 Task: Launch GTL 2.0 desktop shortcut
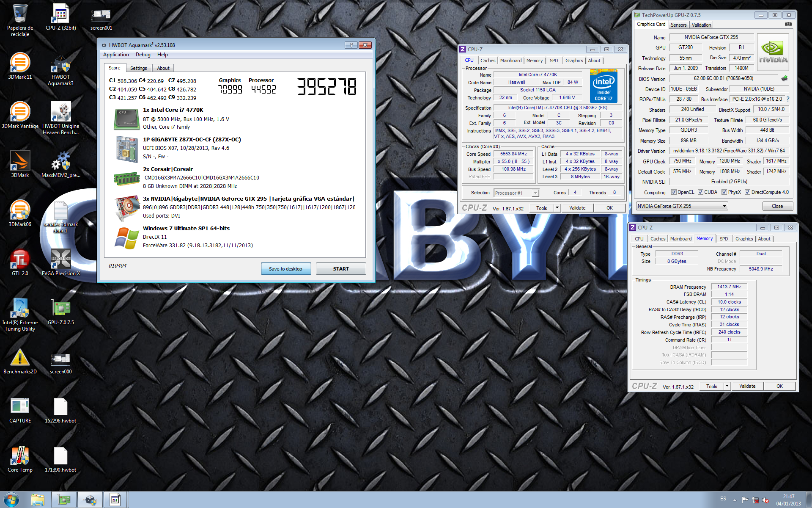pyautogui.click(x=20, y=262)
